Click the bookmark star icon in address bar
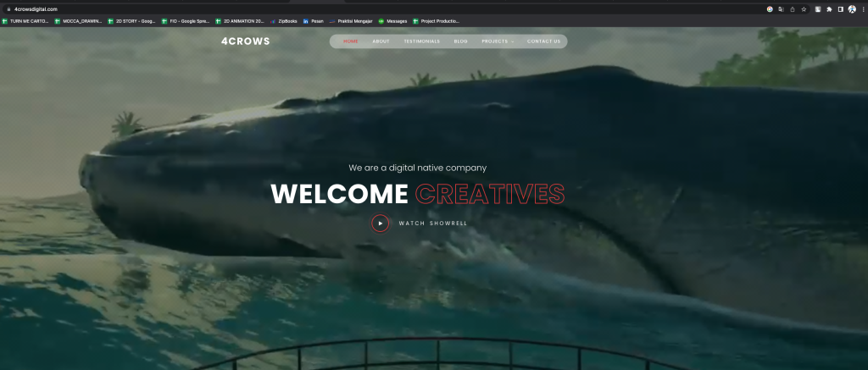This screenshot has width=868, height=370. point(803,8)
